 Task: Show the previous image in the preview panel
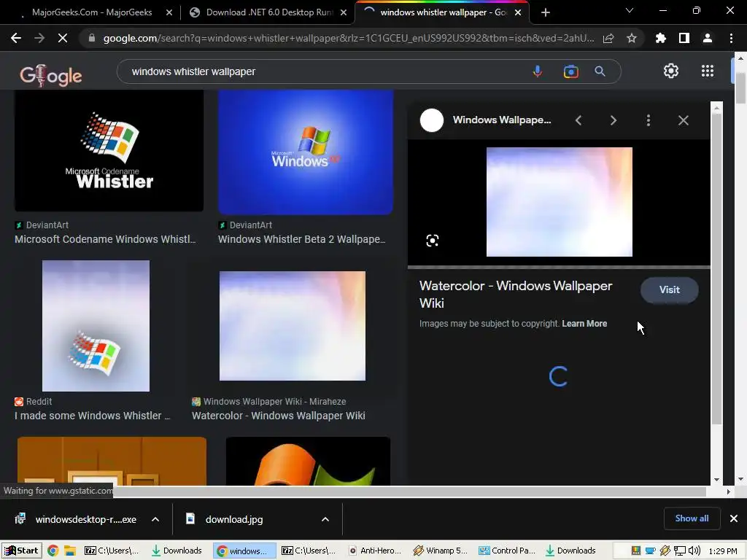tap(578, 120)
